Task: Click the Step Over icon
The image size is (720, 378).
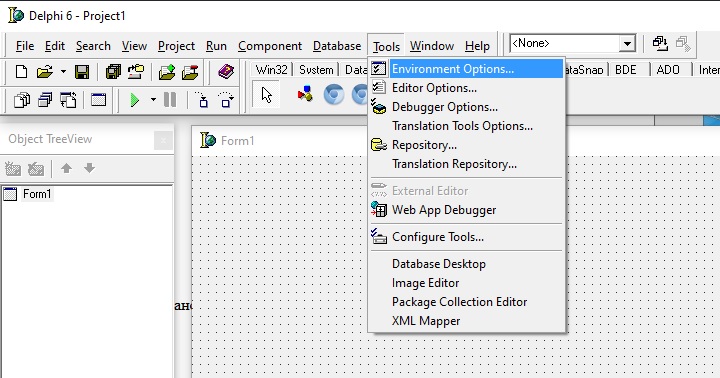Action: coord(226,100)
